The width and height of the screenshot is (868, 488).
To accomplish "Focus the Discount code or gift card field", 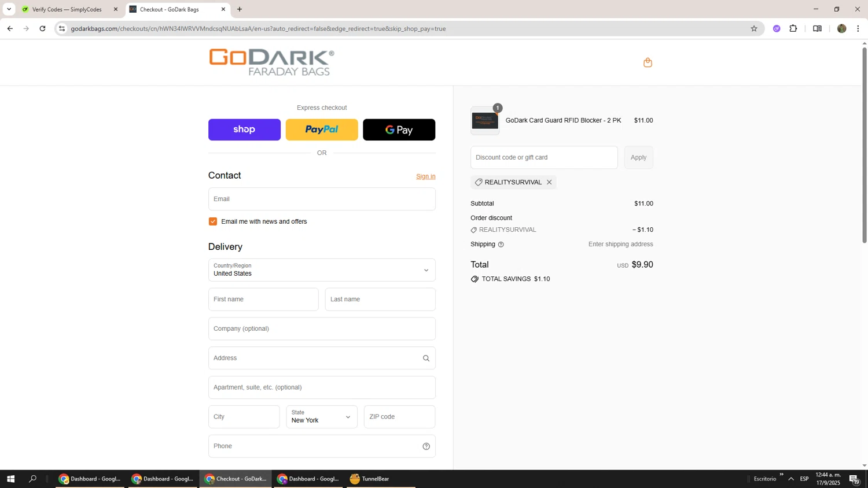I will pyautogui.click(x=544, y=157).
